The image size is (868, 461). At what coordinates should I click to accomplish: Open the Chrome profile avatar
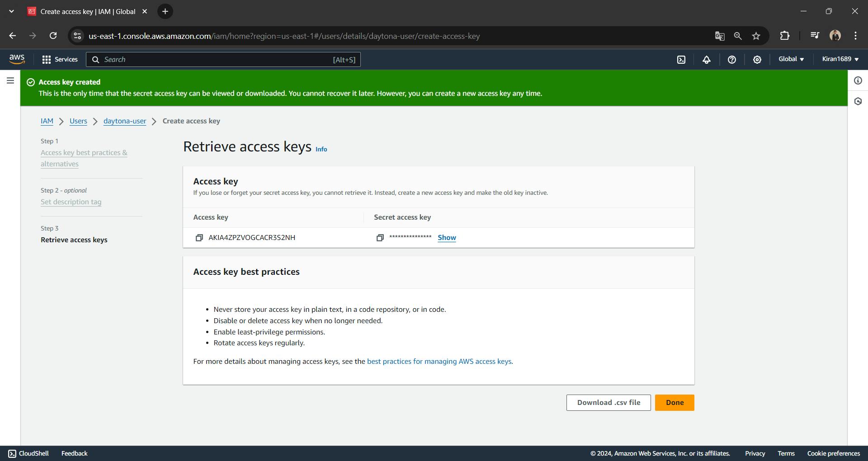click(x=835, y=36)
